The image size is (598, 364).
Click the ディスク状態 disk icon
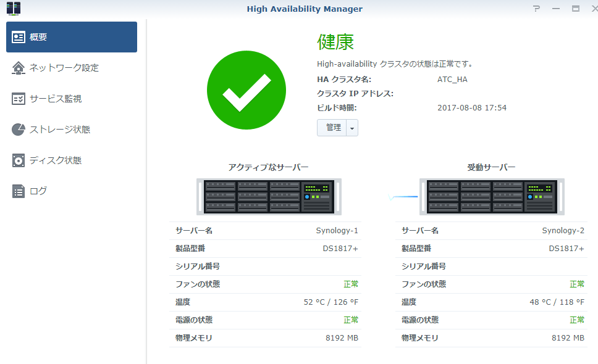pyautogui.click(x=19, y=160)
